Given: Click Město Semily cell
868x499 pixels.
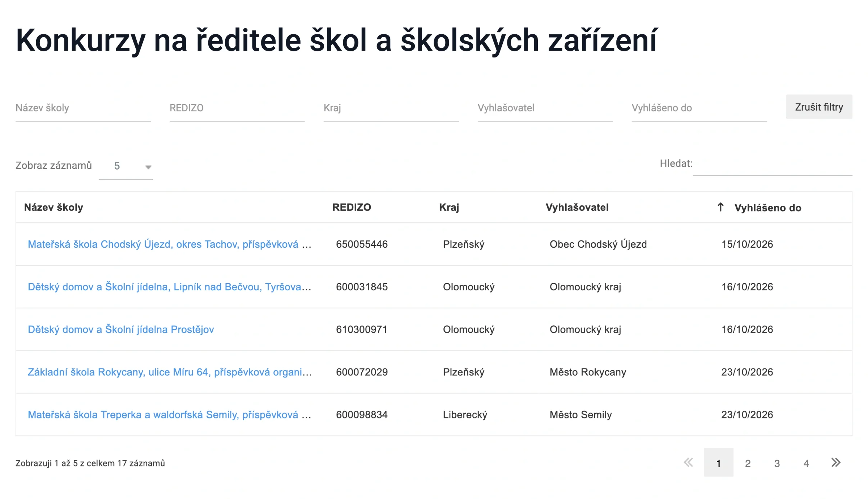Looking at the screenshot, I should pos(581,415).
